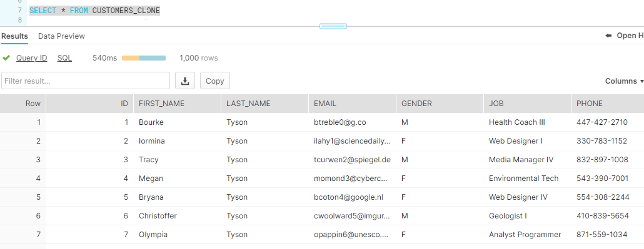
Task: Select the first name cell 'Bourke'
Action: pyautogui.click(x=151, y=122)
